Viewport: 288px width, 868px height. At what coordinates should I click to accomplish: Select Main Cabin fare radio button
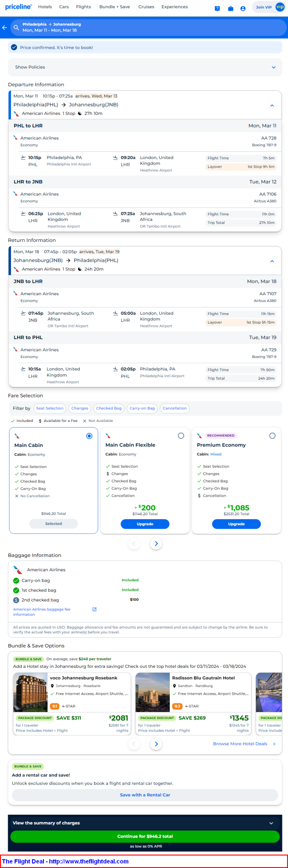pos(89,436)
